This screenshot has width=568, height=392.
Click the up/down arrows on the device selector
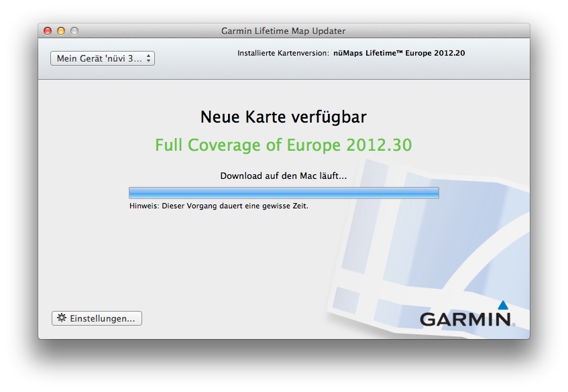click(148, 59)
